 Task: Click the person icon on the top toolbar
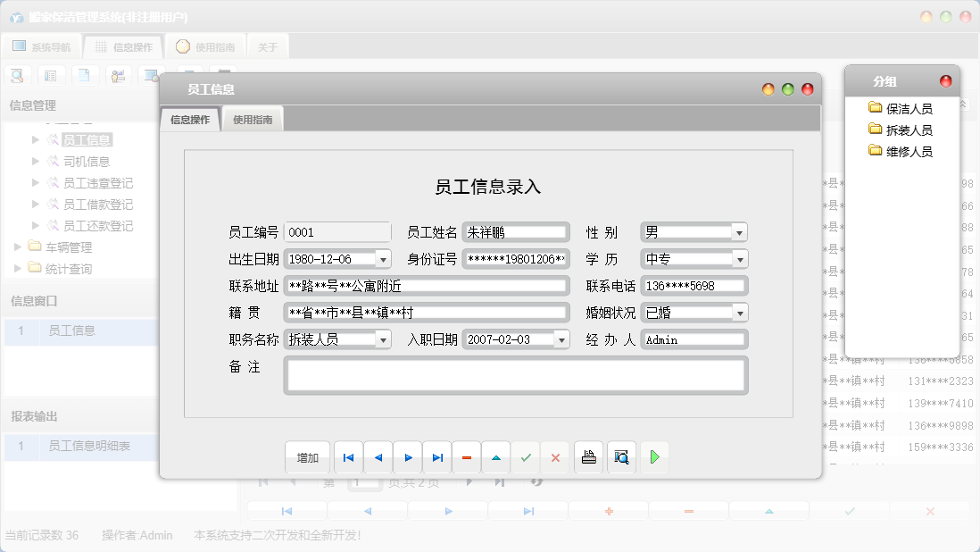click(119, 76)
